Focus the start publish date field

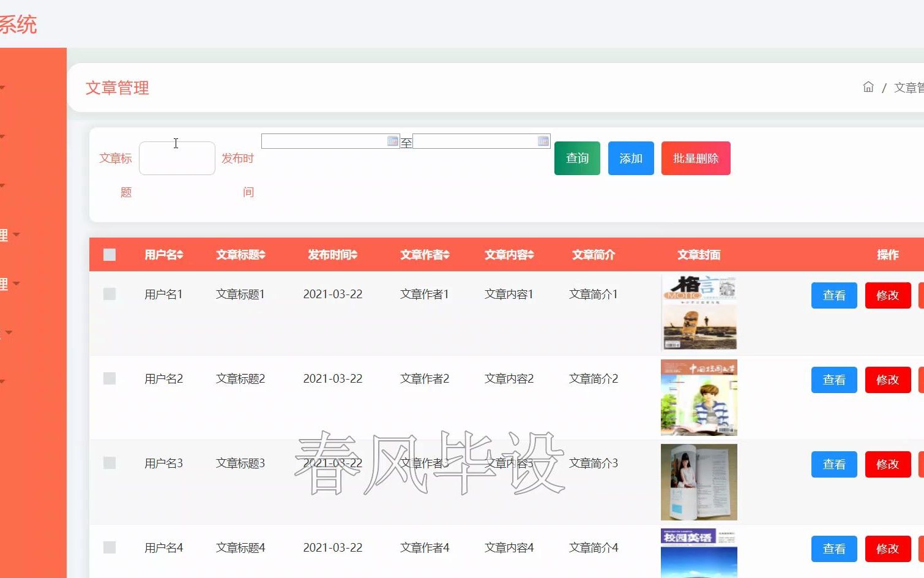click(x=330, y=141)
